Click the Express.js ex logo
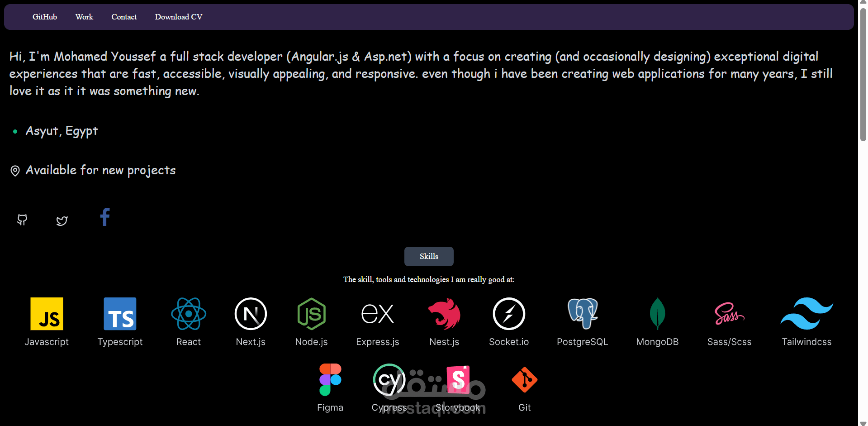The height and width of the screenshot is (426, 868). [x=378, y=314]
